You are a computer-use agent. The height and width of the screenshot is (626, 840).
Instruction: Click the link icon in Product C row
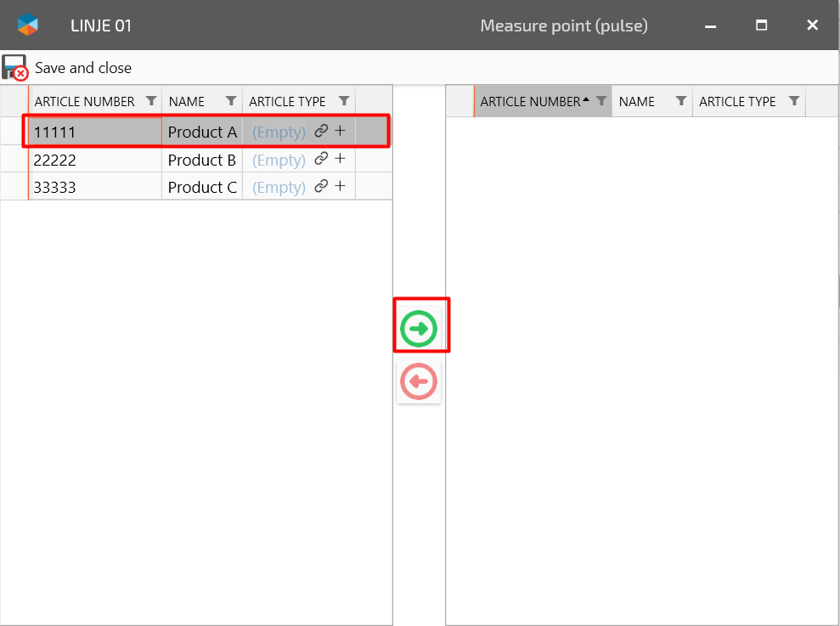(321, 186)
